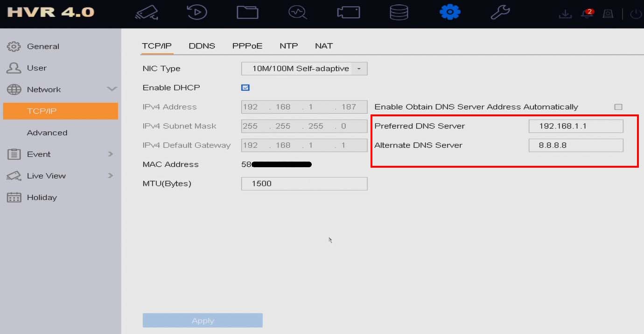Image resolution: width=644 pixels, height=334 pixels.
Task: Open Live View from the top toolbar
Action: (147, 13)
